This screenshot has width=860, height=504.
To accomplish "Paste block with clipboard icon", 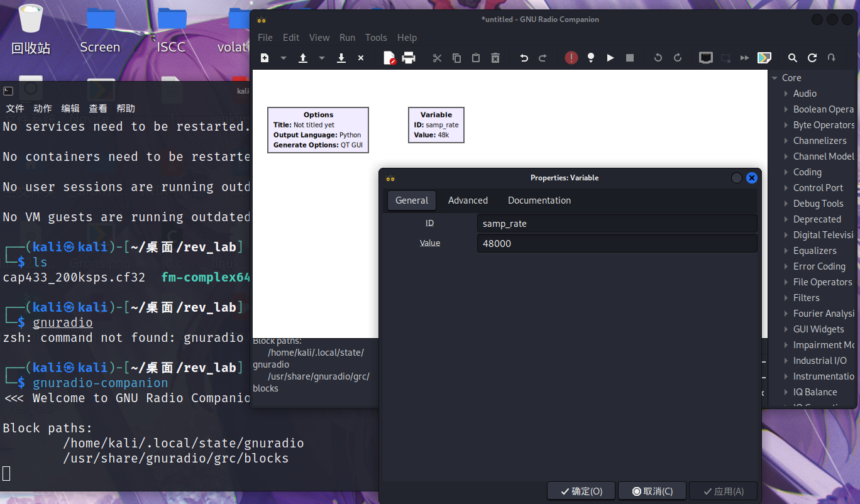I will pos(476,58).
